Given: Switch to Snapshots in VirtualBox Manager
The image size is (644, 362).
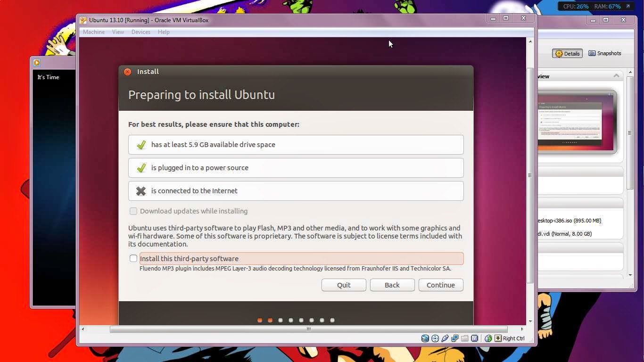Looking at the screenshot, I should [x=605, y=53].
